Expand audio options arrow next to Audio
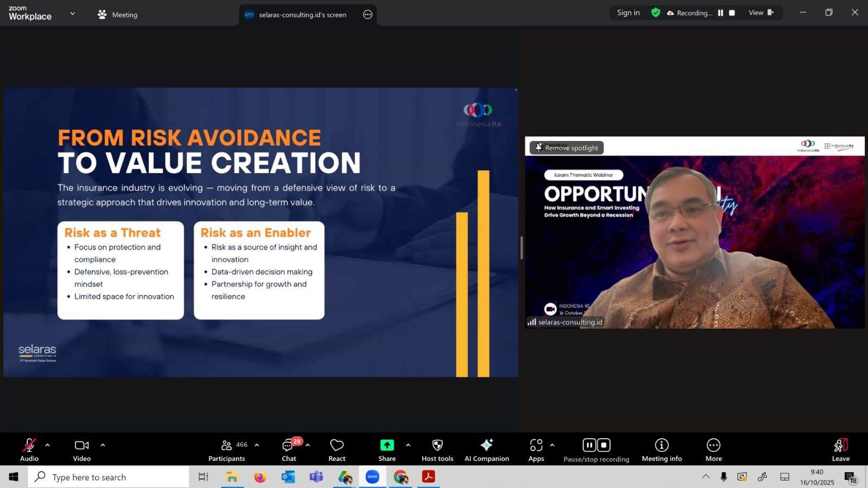 48,445
